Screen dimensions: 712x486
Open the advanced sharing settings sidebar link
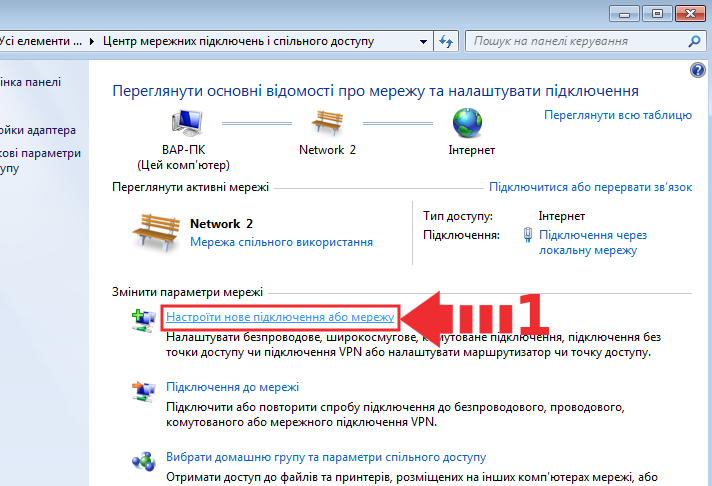pos(40,161)
